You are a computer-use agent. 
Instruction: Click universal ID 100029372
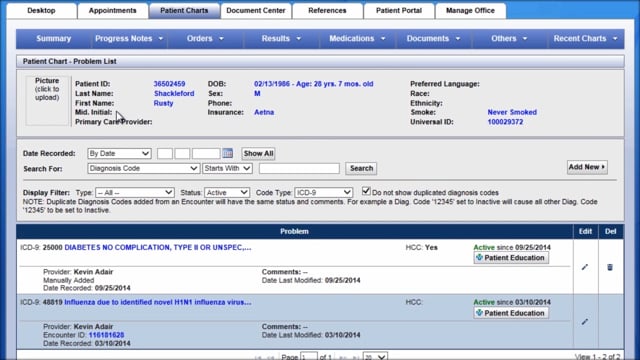tap(505, 122)
